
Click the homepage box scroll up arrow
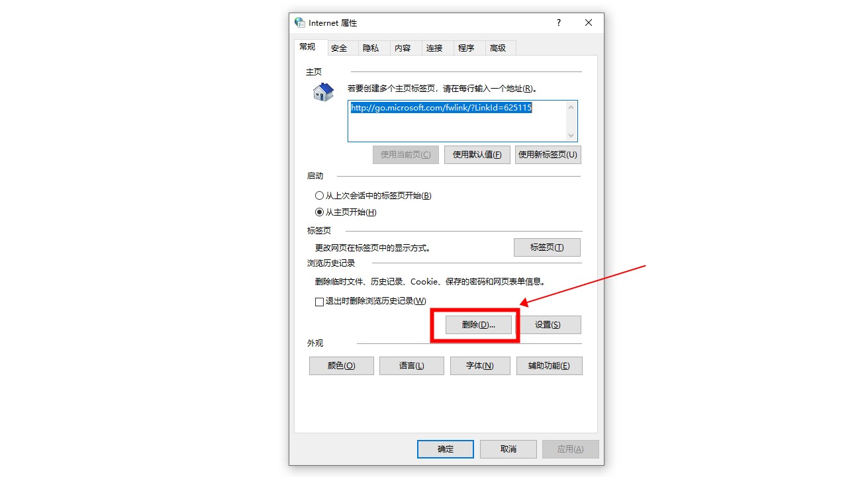pyautogui.click(x=571, y=107)
